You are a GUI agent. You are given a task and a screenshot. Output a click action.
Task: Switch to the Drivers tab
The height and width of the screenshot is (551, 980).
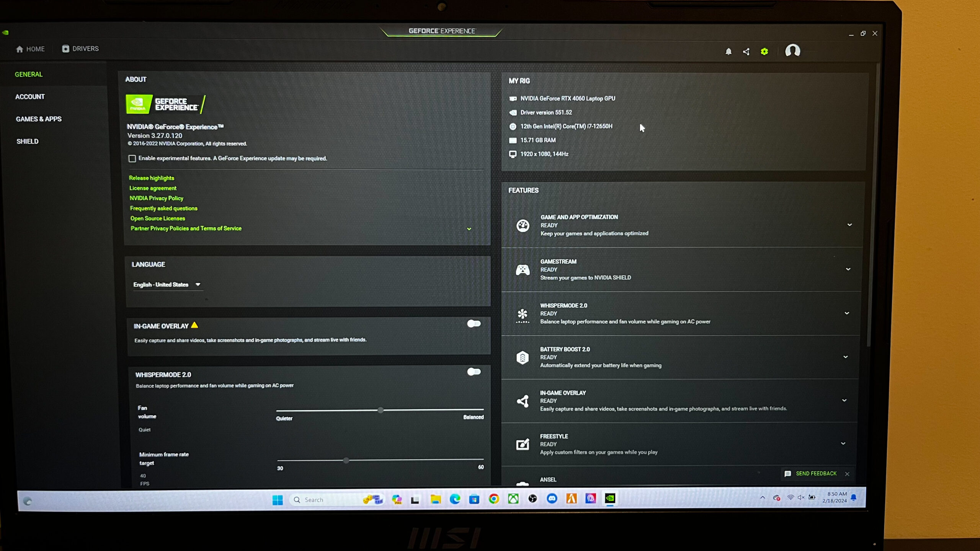[80, 49]
